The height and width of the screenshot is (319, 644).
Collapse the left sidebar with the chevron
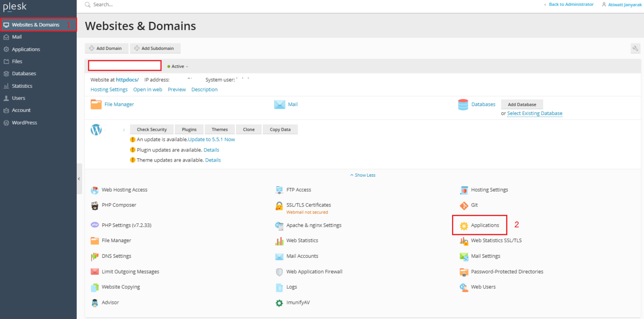click(79, 178)
